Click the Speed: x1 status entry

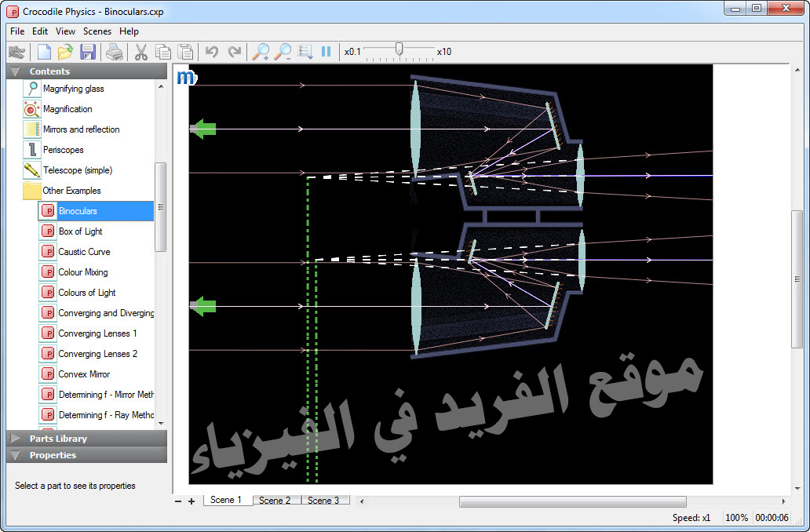(691, 518)
